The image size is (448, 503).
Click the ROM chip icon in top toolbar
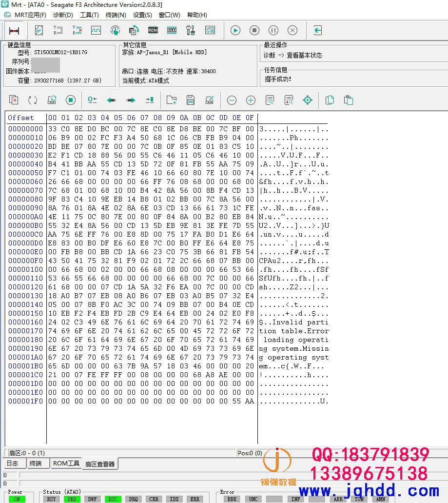click(153, 30)
